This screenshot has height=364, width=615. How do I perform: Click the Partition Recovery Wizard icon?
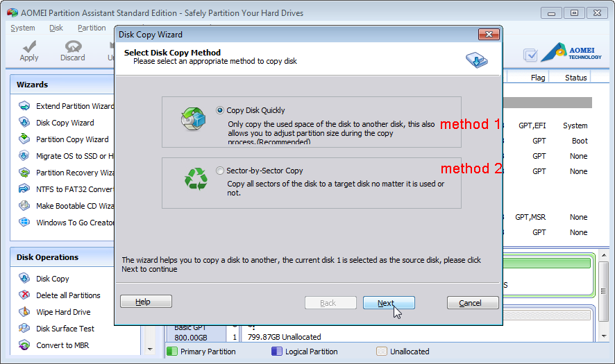(x=24, y=173)
